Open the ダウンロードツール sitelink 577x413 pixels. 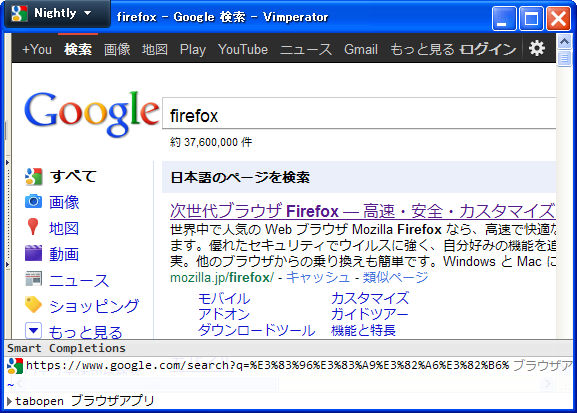click(x=256, y=330)
